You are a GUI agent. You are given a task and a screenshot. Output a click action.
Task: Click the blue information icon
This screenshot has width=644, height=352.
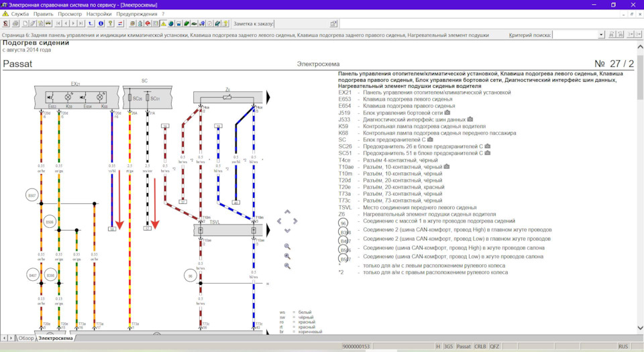101,23
